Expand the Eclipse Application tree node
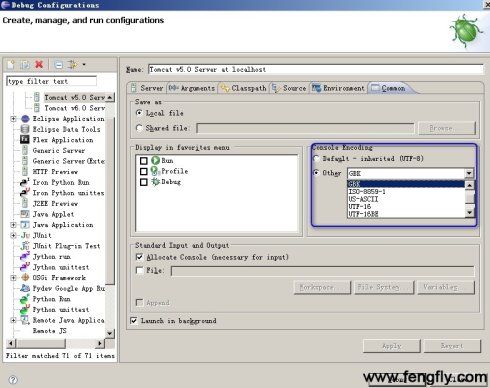 13,119
